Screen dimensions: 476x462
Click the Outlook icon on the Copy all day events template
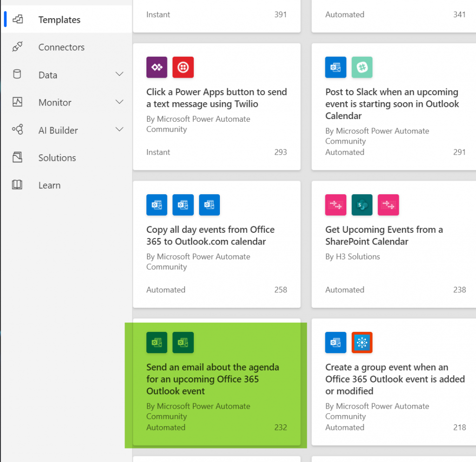coord(157,205)
